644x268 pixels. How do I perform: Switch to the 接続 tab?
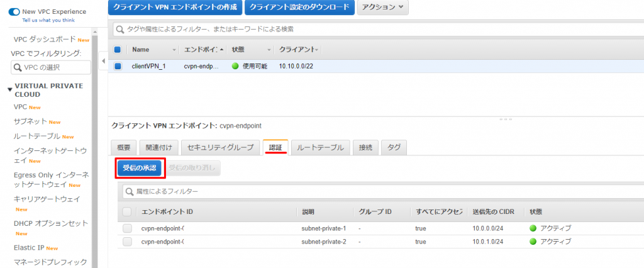(x=365, y=148)
